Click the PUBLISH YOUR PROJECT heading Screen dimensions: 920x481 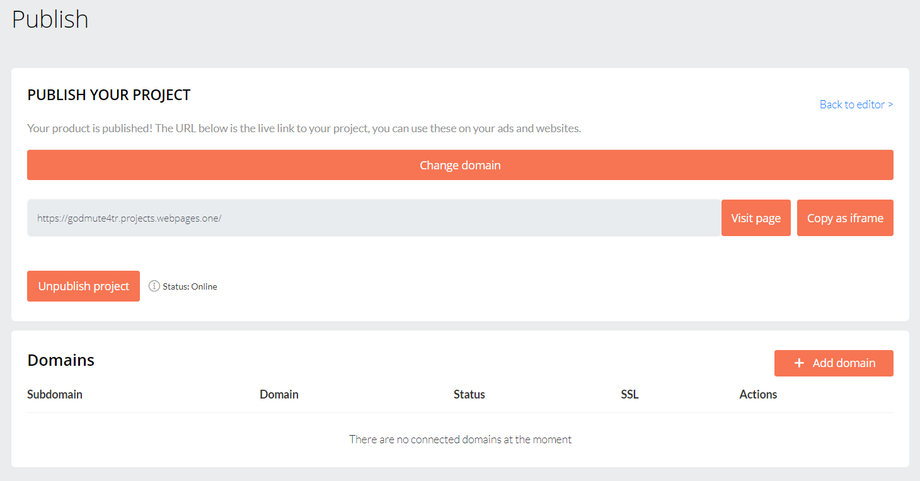coord(109,95)
